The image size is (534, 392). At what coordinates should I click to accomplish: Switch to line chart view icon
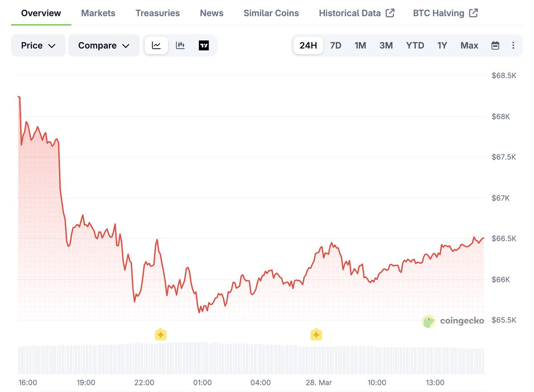pos(156,45)
